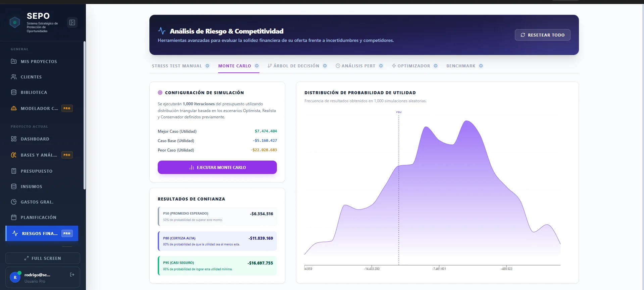This screenshot has width=644, height=290.
Task: Click info icon next to Benchmark tab
Action: pos(481,66)
